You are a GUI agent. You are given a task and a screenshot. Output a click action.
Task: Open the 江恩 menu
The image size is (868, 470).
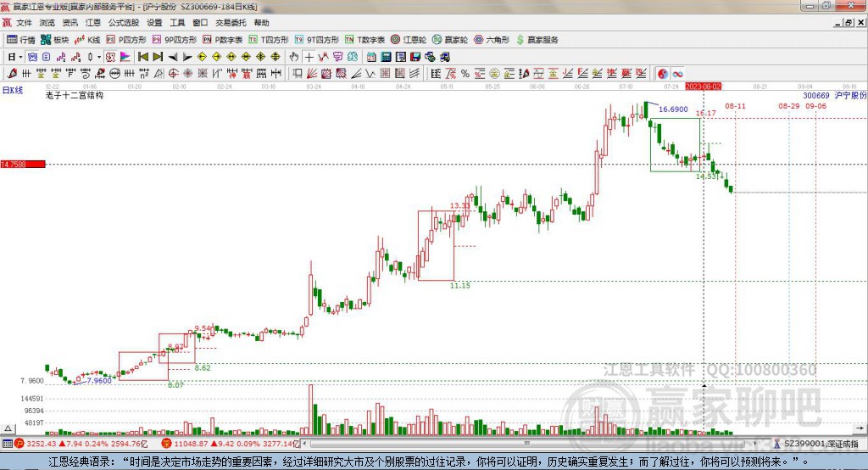click(x=93, y=23)
